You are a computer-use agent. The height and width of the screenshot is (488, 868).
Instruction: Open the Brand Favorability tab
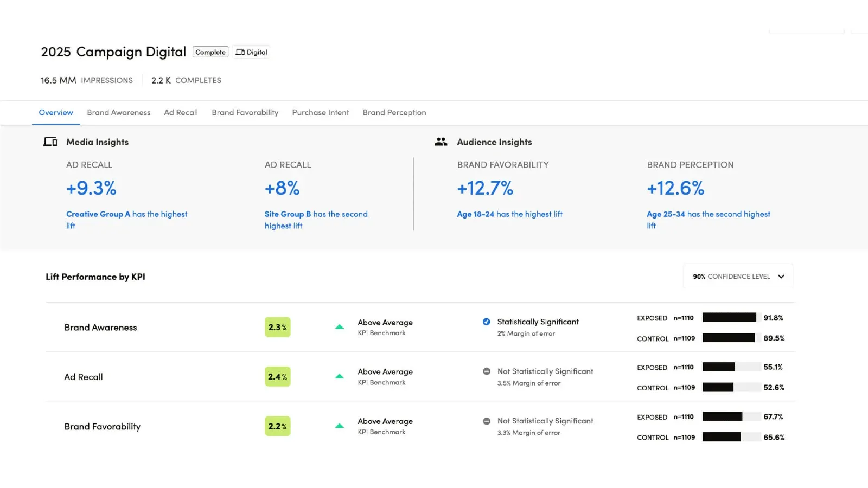(245, 113)
